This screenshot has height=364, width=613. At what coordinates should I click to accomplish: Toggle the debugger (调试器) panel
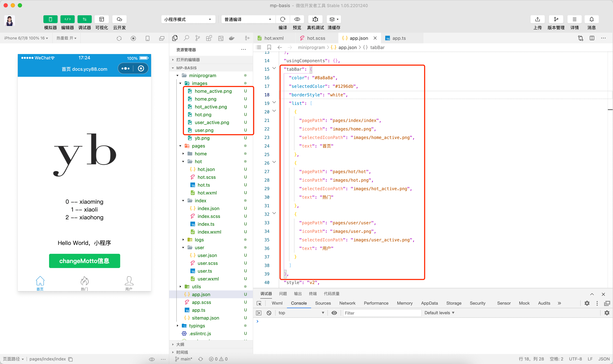coord(84,19)
